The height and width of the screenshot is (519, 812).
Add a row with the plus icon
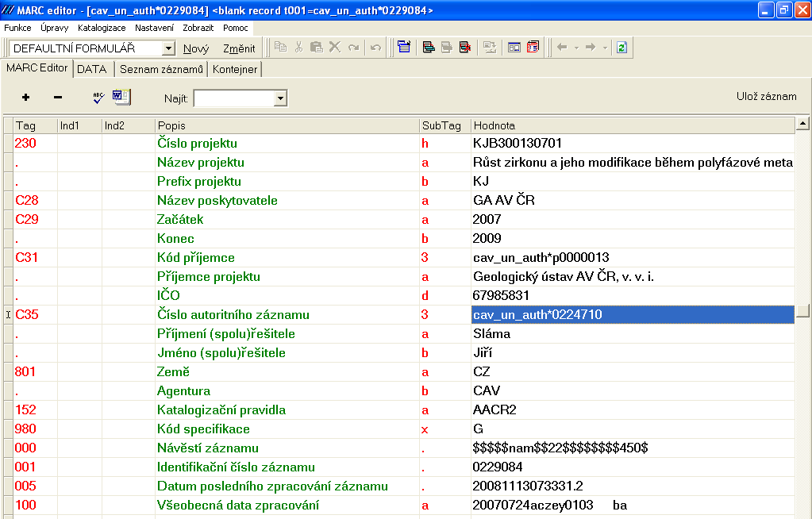click(26, 97)
